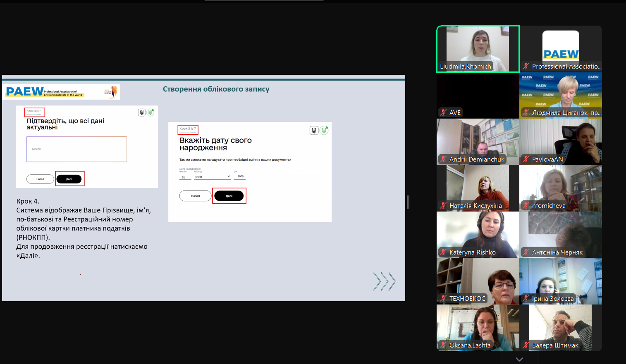Click muted mic icon next to PavlovaAN
The image size is (626, 364).
[x=526, y=159]
